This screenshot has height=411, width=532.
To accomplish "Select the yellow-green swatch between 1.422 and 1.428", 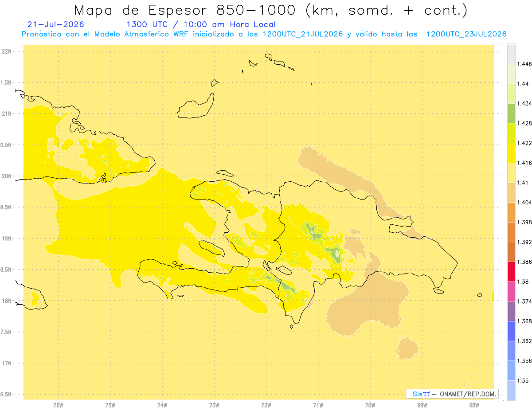I will coord(511,133).
